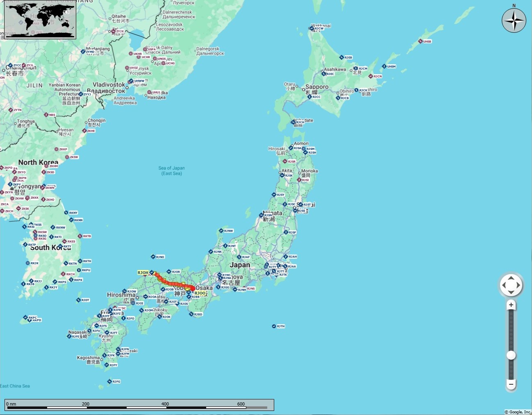Image resolution: width=532 pixels, height=415 pixels.
Task: Open the Google, Inc. copyright link
Action: (x=517, y=412)
